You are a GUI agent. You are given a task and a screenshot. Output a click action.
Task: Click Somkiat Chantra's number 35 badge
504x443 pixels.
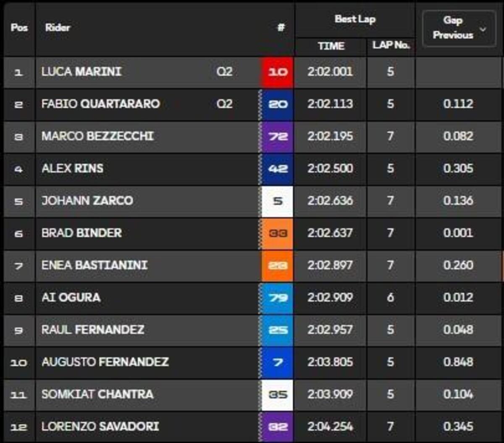click(x=278, y=395)
